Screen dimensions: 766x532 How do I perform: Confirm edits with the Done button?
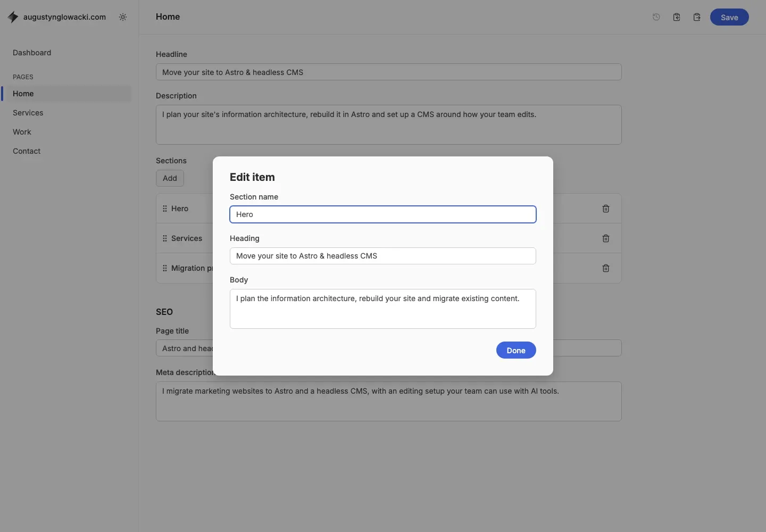(516, 350)
